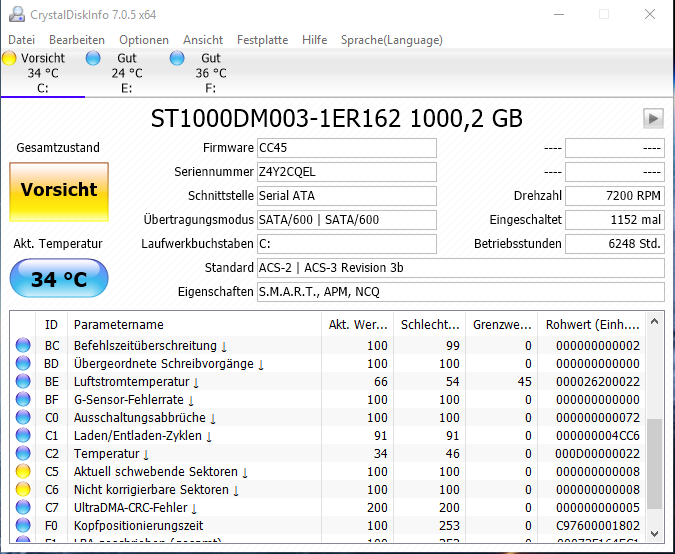
Task: Click the Laufwerkbuchstaben field C:
Action: point(347,244)
